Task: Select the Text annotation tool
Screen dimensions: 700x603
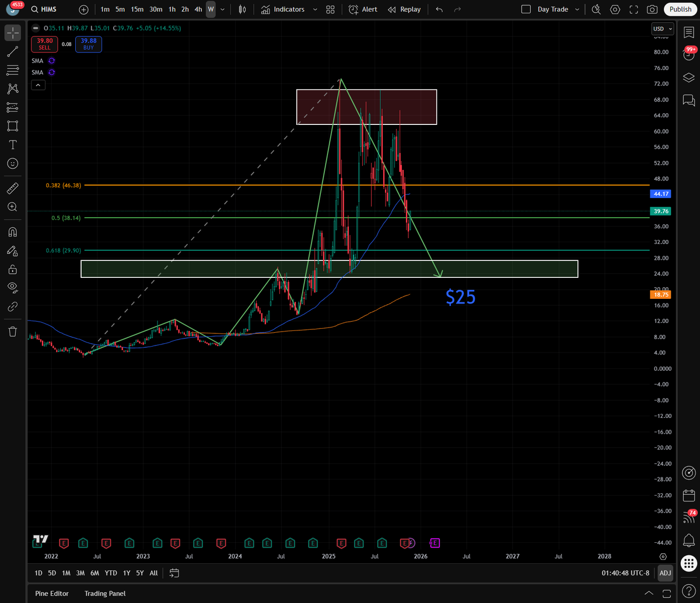Action: (12, 145)
